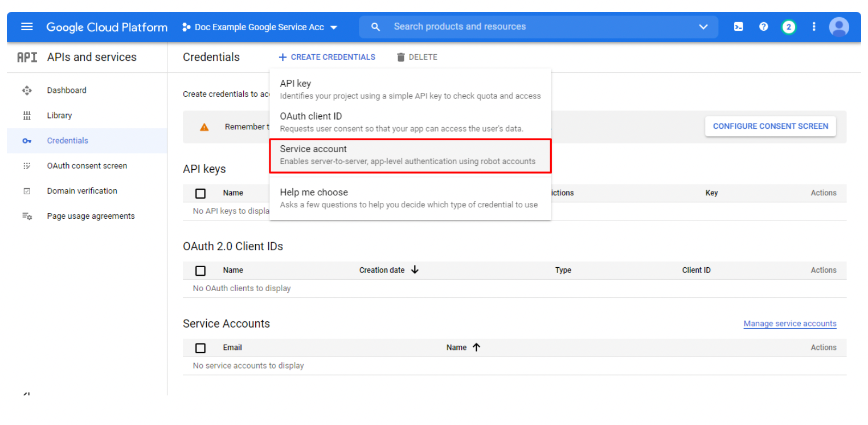
Task: Tick the Service Accounts select-all checkbox
Action: click(200, 348)
